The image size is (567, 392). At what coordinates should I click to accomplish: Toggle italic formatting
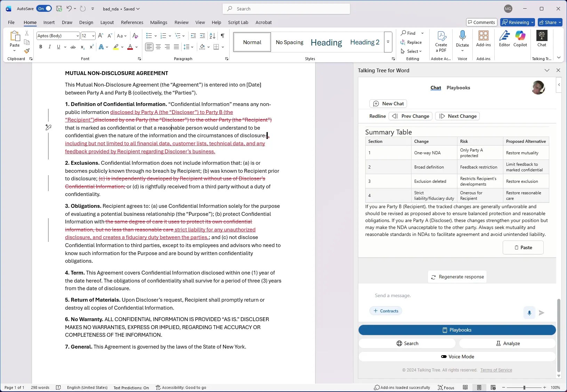coord(49,47)
